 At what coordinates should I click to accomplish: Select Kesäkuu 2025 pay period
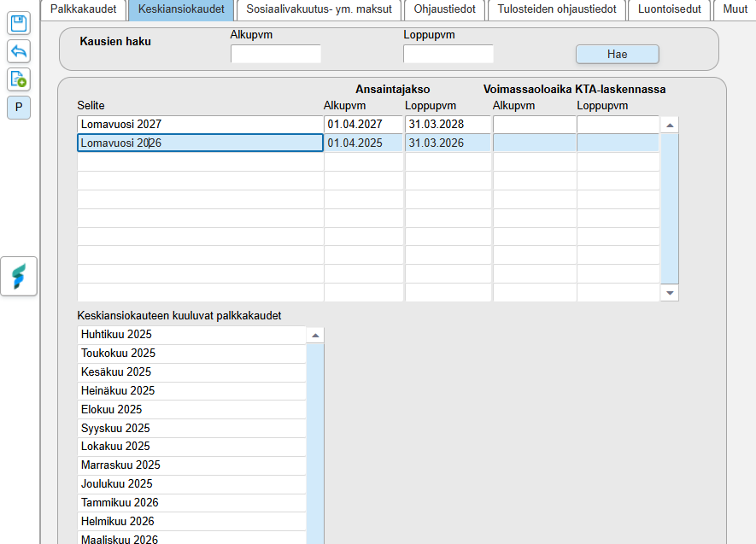point(191,372)
